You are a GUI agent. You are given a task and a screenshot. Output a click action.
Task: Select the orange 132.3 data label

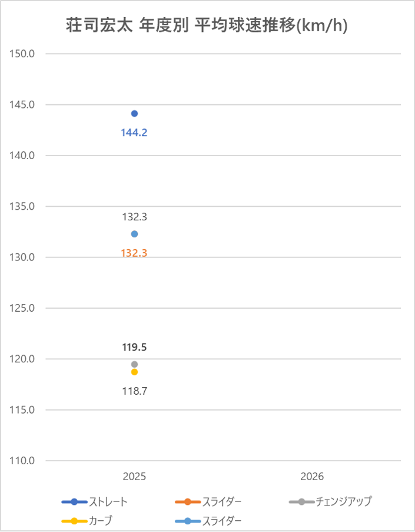134,253
